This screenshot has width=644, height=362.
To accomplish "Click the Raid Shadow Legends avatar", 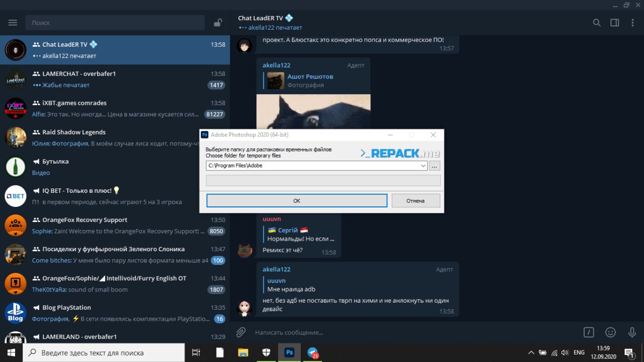I will click(16, 137).
